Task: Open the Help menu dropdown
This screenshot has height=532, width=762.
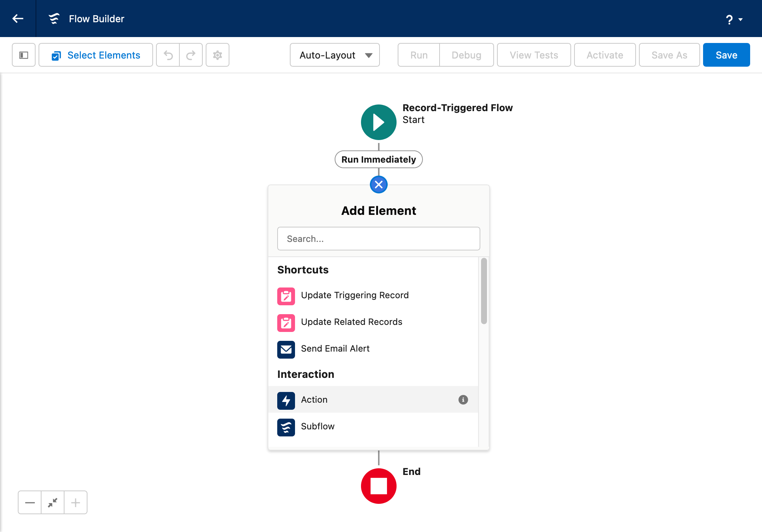Action: click(x=733, y=19)
